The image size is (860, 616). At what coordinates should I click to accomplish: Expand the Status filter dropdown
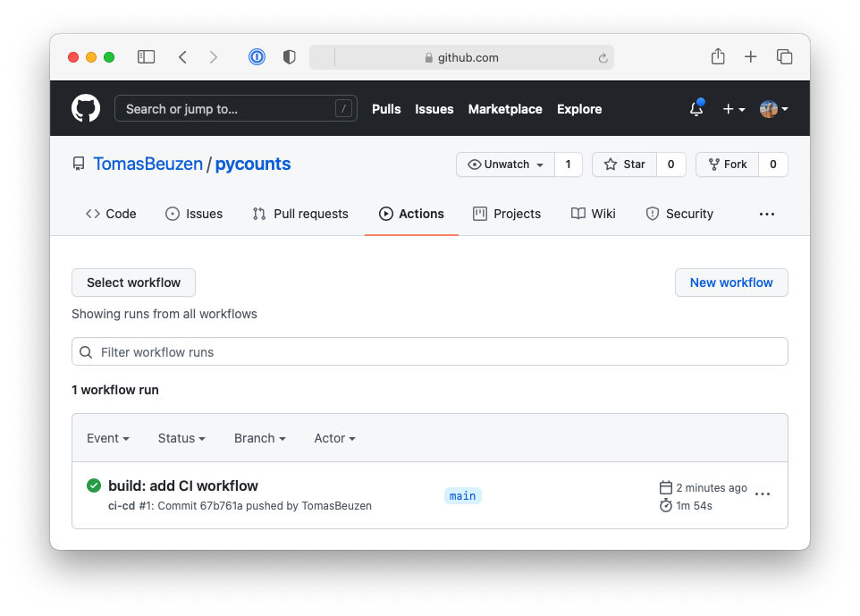pos(181,438)
